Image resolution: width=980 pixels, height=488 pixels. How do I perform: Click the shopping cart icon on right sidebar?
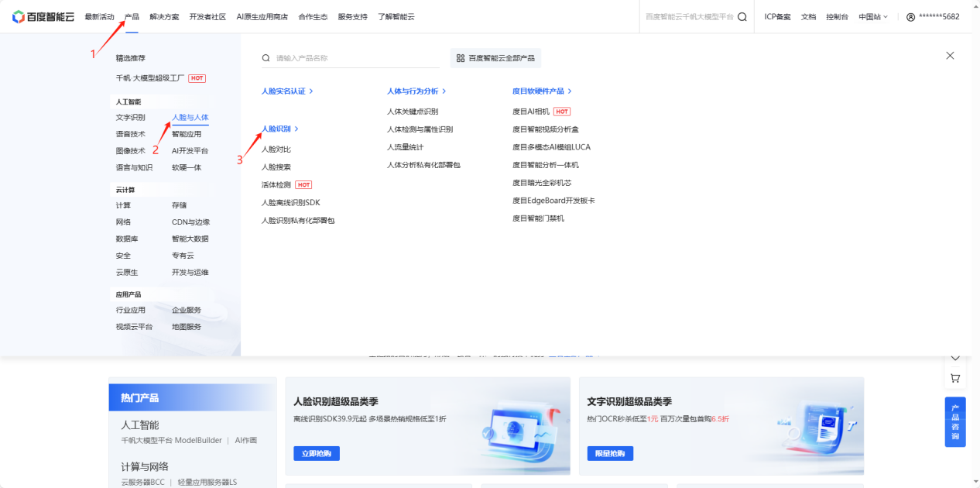click(955, 378)
